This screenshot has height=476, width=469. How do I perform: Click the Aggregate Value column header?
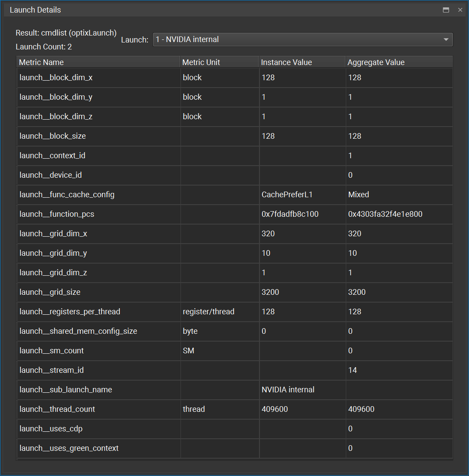click(398, 62)
